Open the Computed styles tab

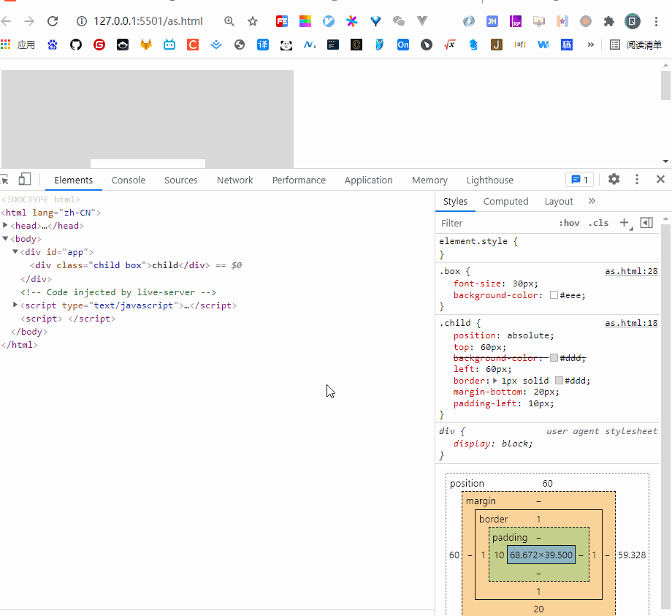(505, 202)
